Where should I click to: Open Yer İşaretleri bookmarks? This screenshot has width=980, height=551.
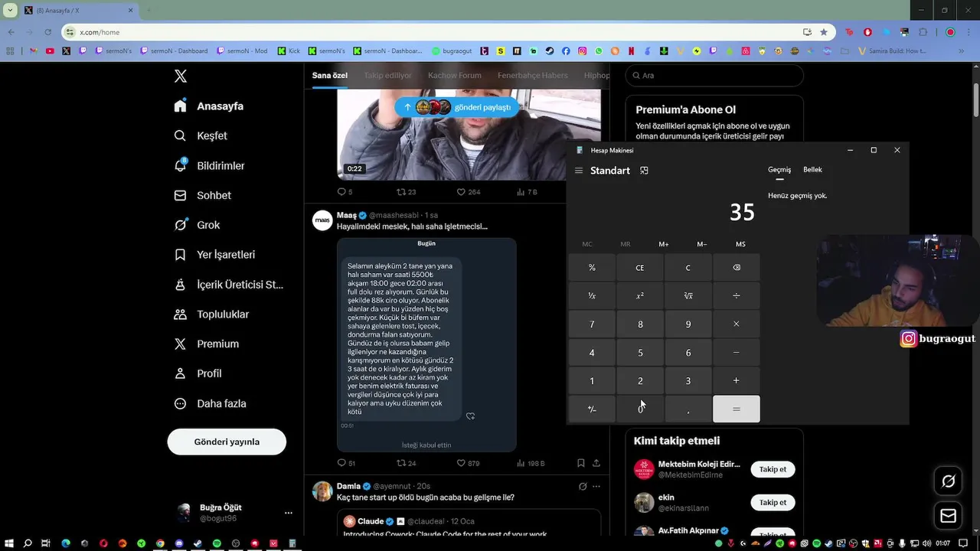(214, 254)
